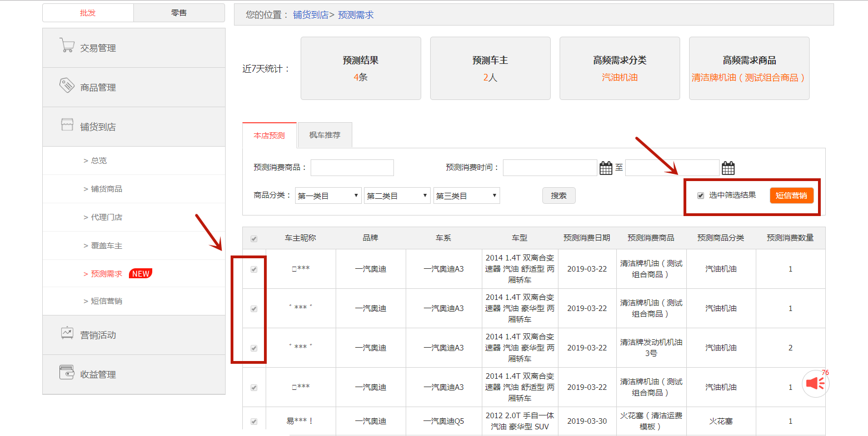
Task: Open the end date calendar icon
Action: click(728, 168)
